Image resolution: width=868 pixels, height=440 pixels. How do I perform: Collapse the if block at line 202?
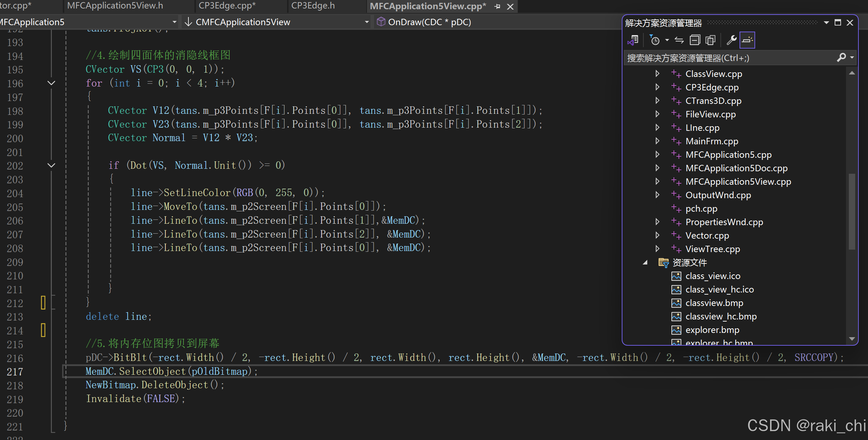point(51,165)
